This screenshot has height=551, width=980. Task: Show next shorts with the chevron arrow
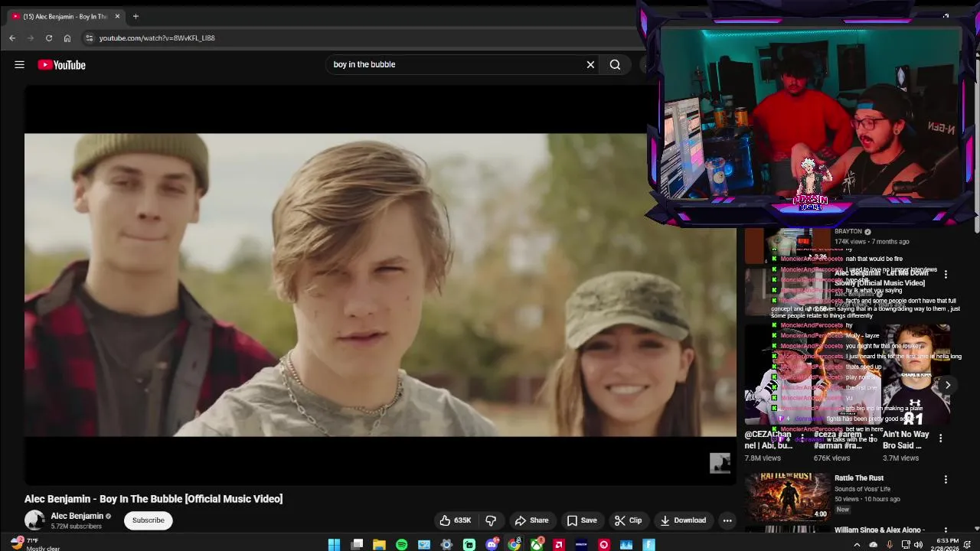pyautogui.click(x=947, y=385)
